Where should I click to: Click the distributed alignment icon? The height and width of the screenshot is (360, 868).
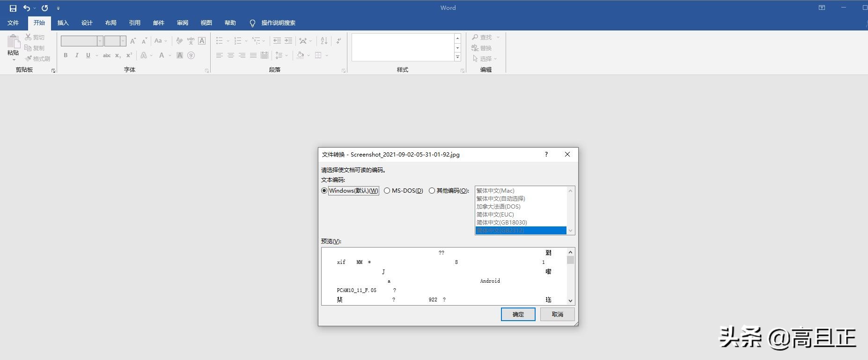click(265, 55)
